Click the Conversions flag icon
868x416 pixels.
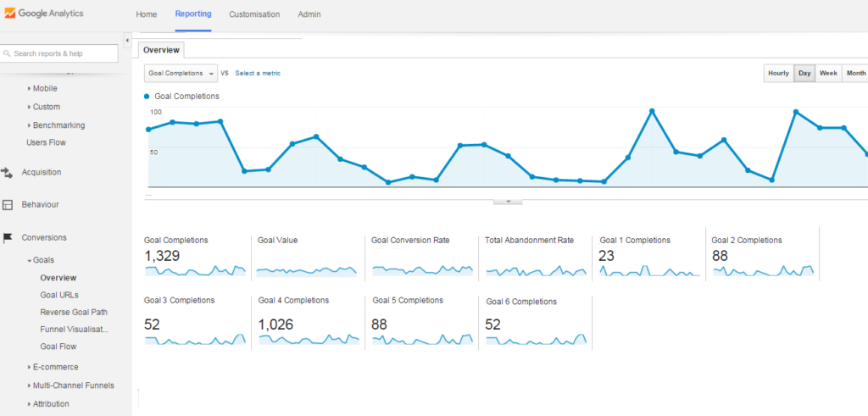[7, 238]
